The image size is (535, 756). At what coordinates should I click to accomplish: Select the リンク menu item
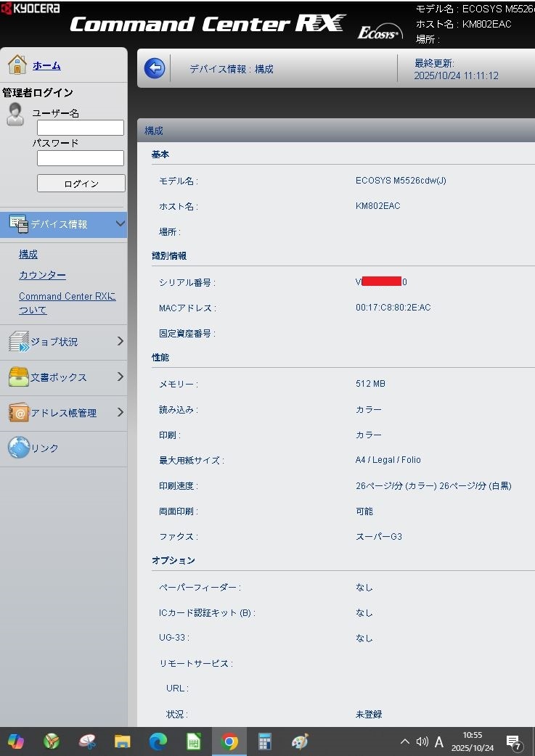pos(63,448)
